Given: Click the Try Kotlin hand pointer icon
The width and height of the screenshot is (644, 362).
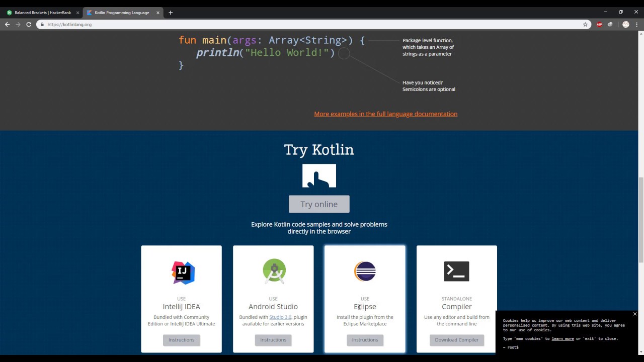Looking at the screenshot, I should click(x=319, y=175).
